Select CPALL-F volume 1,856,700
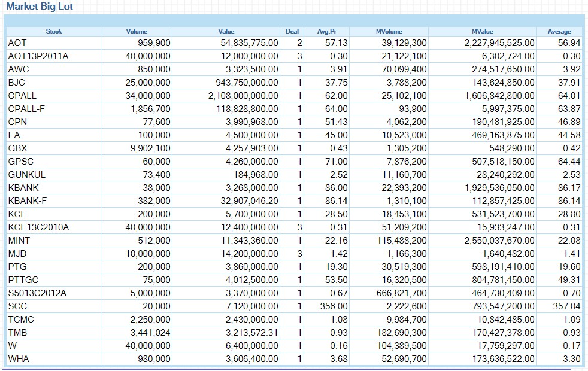 (x=150, y=109)
